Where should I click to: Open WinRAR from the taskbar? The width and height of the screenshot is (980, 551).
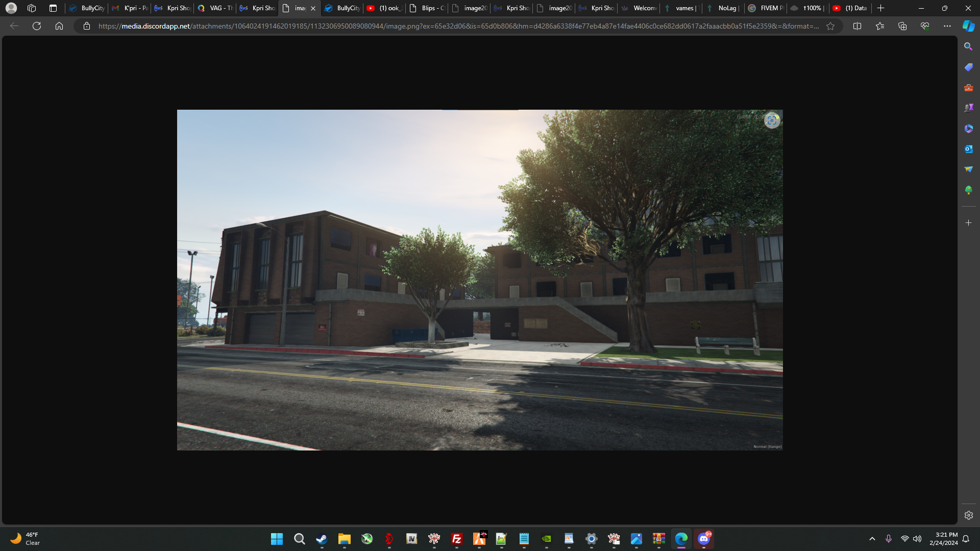658,539
